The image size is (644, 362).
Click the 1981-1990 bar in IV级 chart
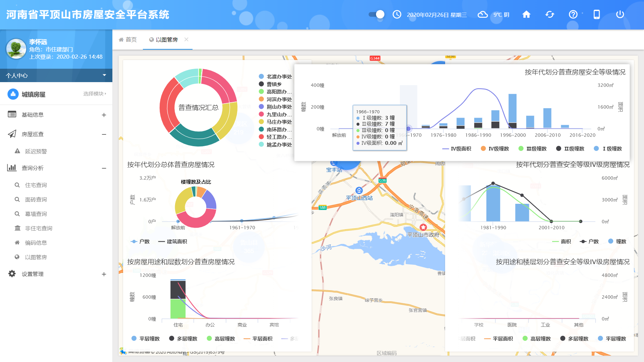(x=493, y=204)
